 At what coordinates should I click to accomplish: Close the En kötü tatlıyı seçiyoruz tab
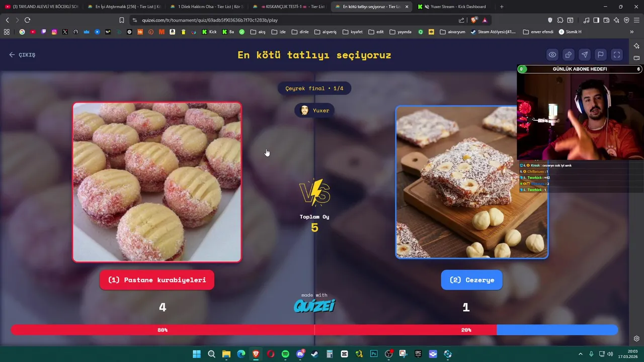407,7
